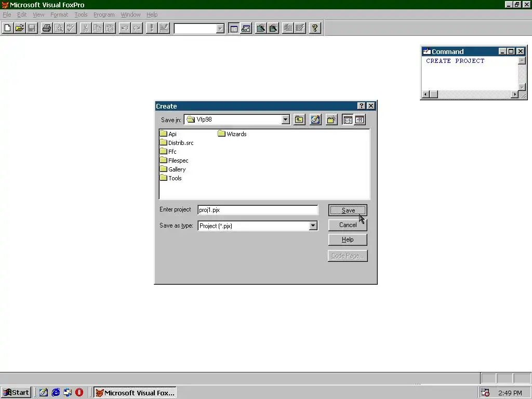Click the AutoForm Wizard toolbar icon
Screen dimensions: 532x399
[x=287, y=28]
